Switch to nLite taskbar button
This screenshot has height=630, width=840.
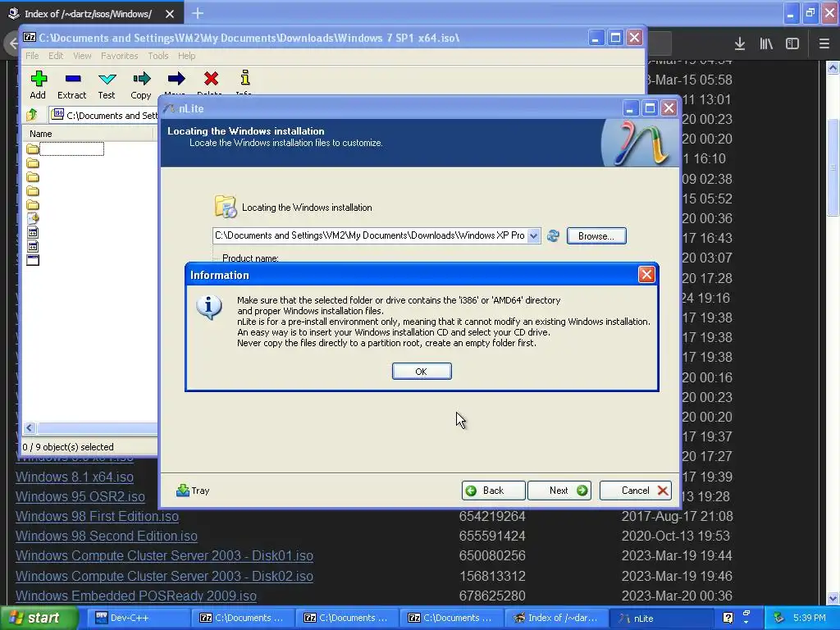coord(662,619)
